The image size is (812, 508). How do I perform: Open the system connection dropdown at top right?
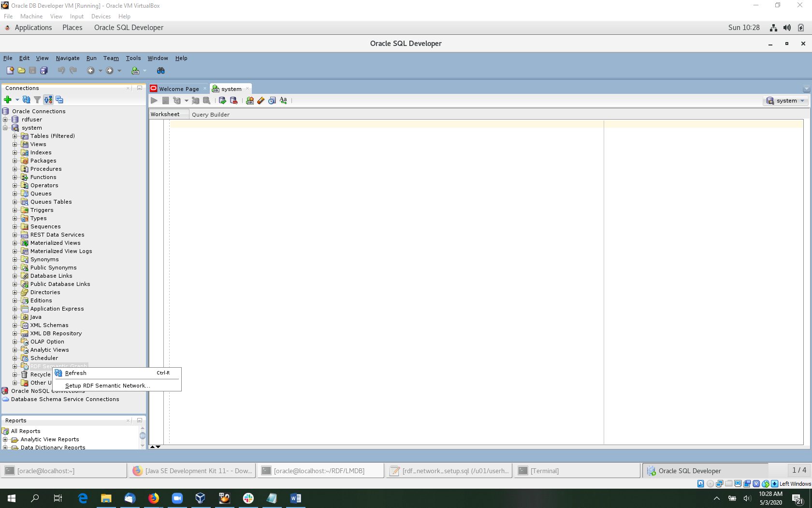tap(786, 101)
